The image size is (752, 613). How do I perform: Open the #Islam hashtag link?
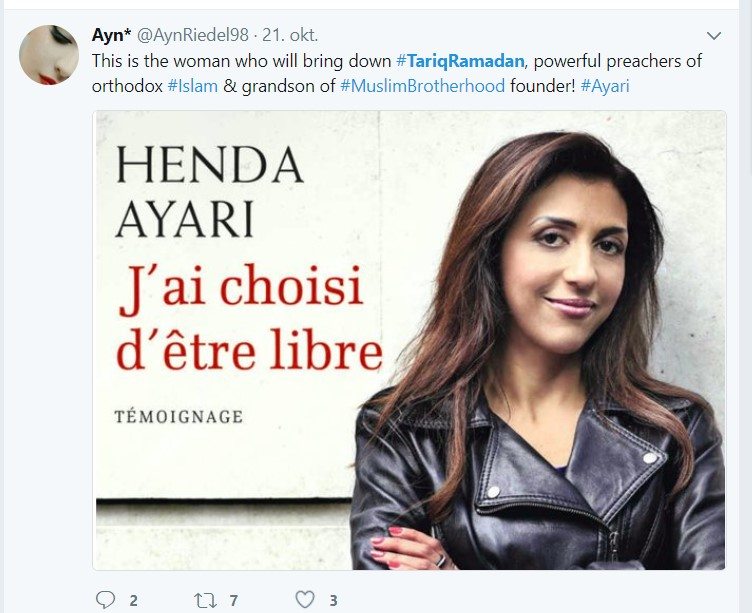pyautogui.click(x=193, y=86)
